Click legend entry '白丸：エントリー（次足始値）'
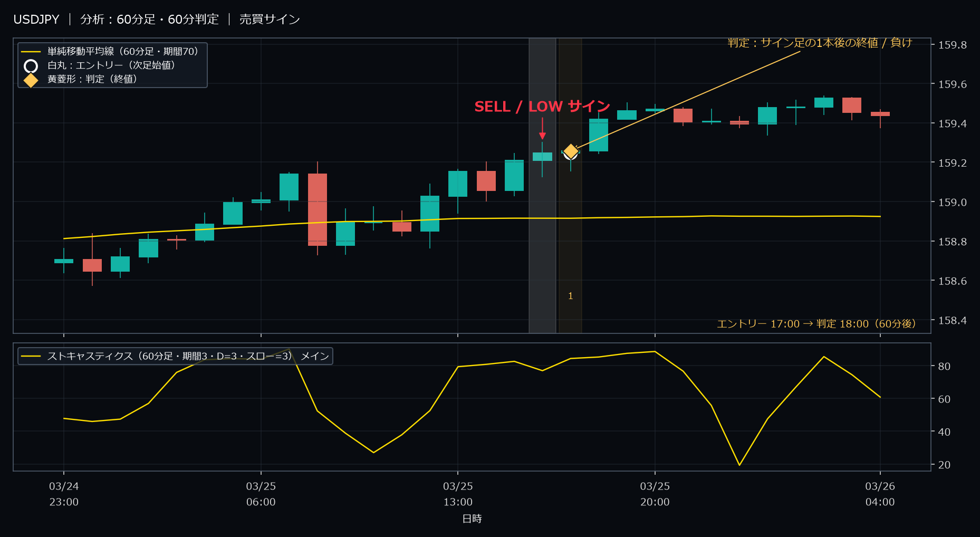The width and height of the screenshot is (980, 537). (x=113, y=65)
